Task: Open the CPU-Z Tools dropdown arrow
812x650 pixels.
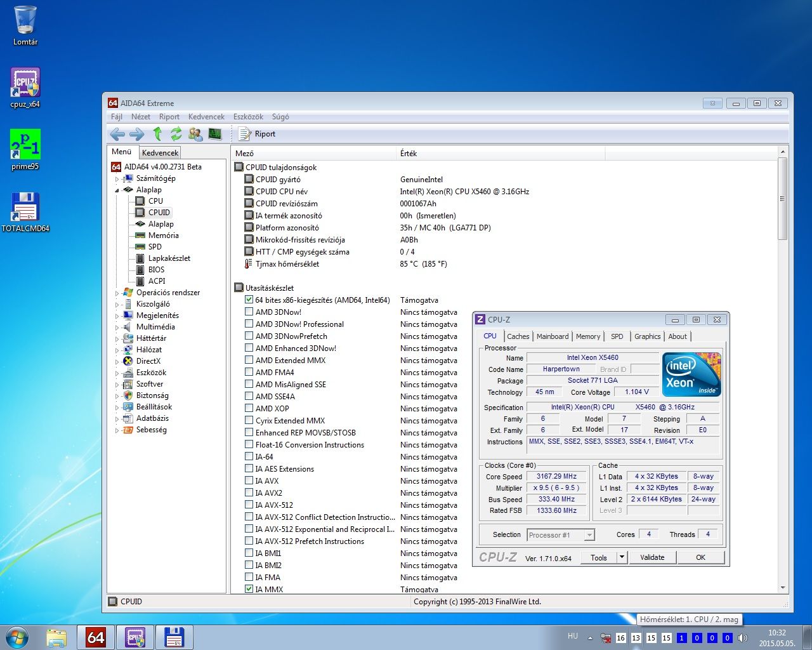Action: click(x=622, y=557)
